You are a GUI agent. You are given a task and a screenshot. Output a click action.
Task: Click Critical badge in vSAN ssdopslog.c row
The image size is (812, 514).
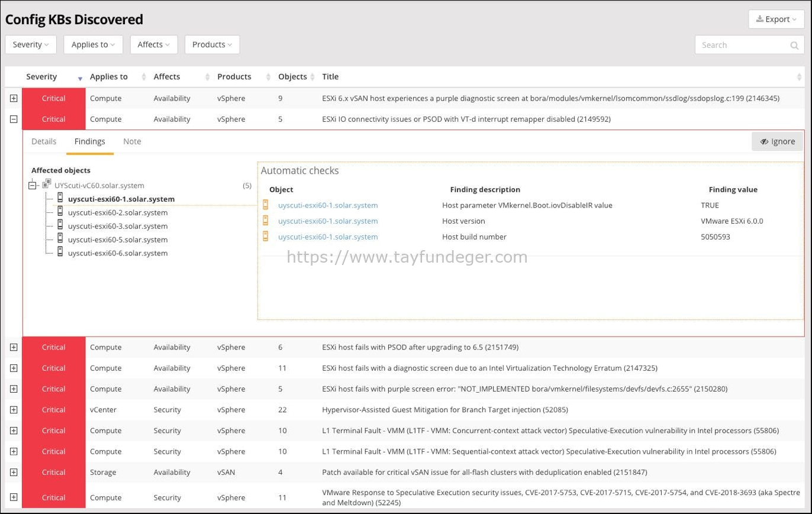click(54, 98)
